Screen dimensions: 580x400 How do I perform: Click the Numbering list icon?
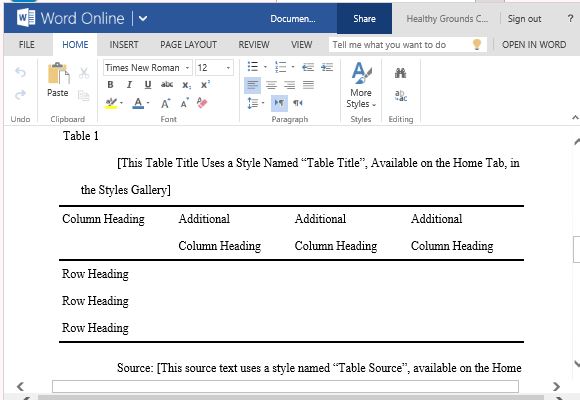(x=281, y=67)
